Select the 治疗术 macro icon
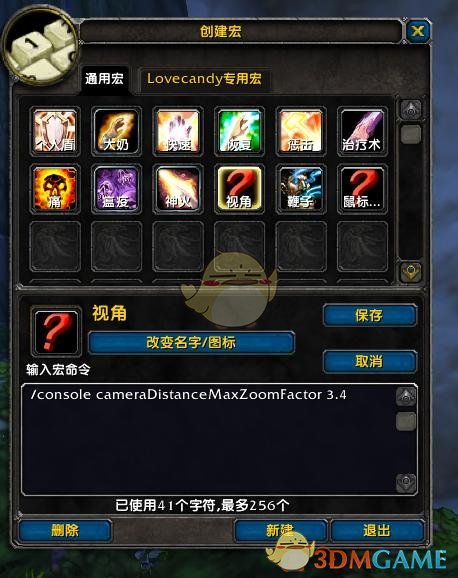The image size is (458, 578). pyautogui.click(x=362, y=131)
